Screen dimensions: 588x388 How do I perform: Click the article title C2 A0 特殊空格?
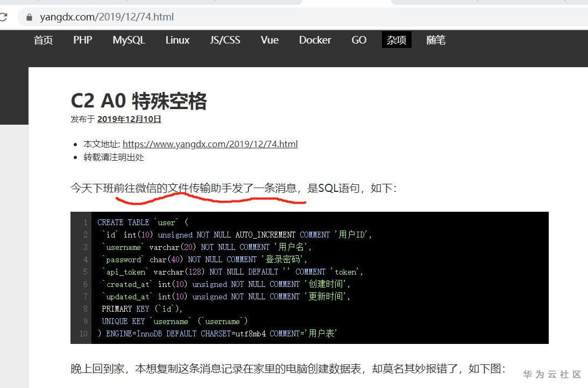pyautogui.click(x=139, y=100)
